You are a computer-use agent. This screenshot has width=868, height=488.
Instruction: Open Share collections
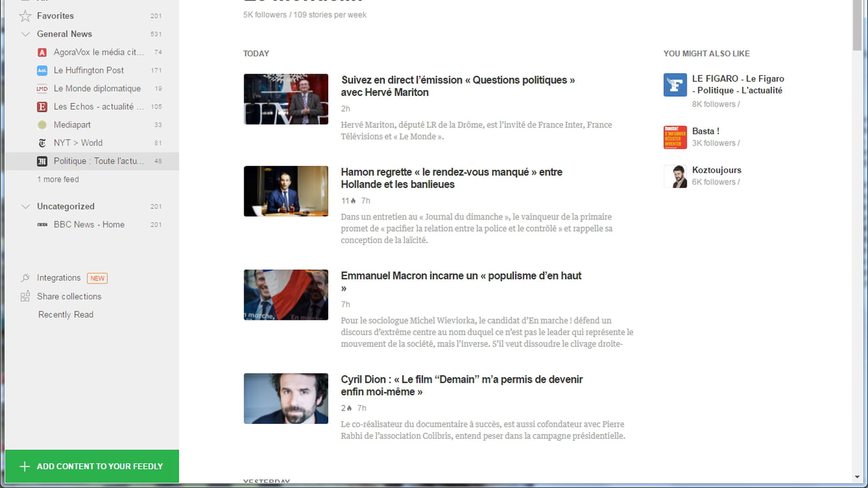pyautogui.click(x=69, y=297)
